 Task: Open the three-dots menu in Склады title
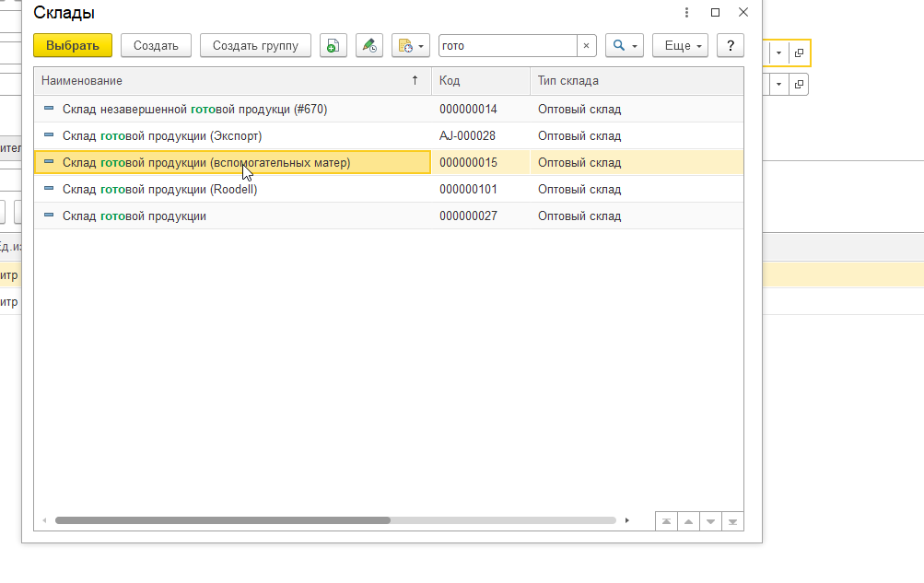(x=686, y=12)
